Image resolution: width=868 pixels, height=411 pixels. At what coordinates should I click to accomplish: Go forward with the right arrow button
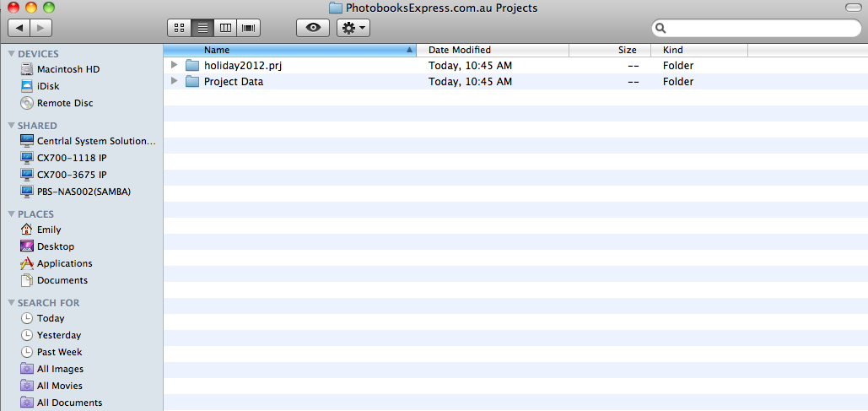[41, 27]
